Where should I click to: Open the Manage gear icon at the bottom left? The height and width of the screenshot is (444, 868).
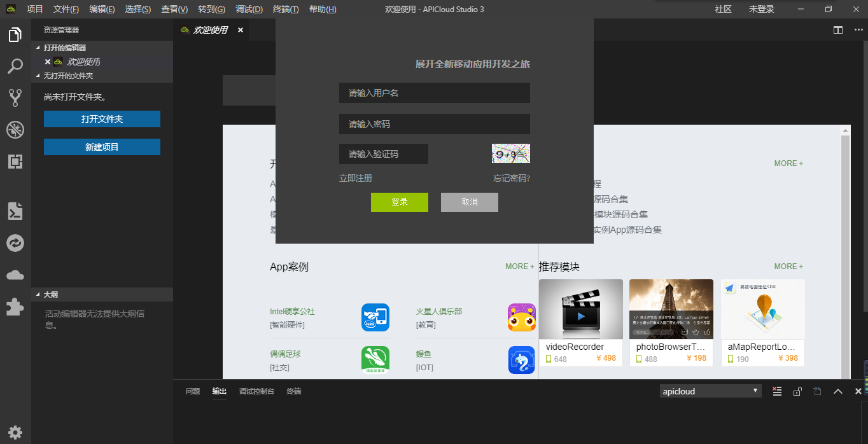tap(15, 433)
